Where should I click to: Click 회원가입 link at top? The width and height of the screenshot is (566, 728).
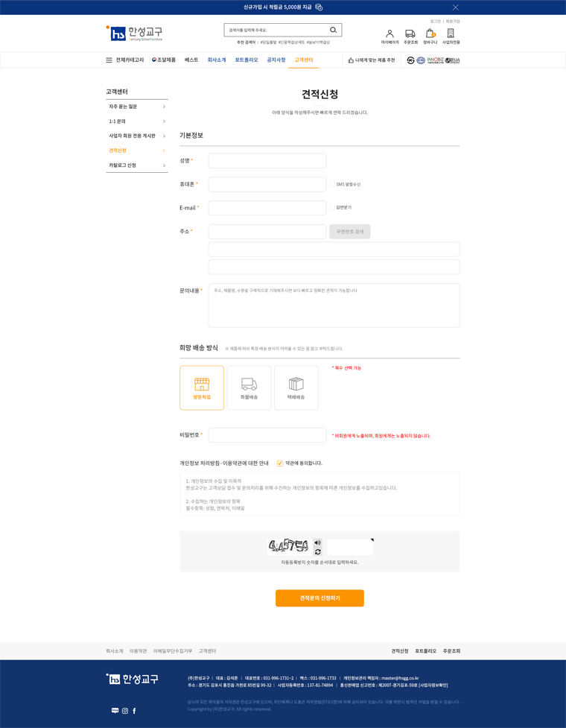pos(453,22)
